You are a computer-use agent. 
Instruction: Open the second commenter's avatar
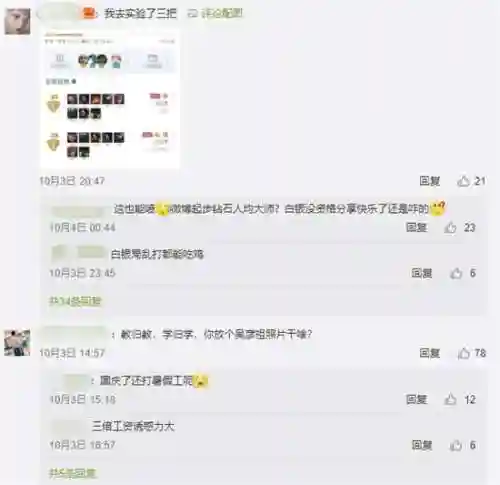(x=17, y=343)
